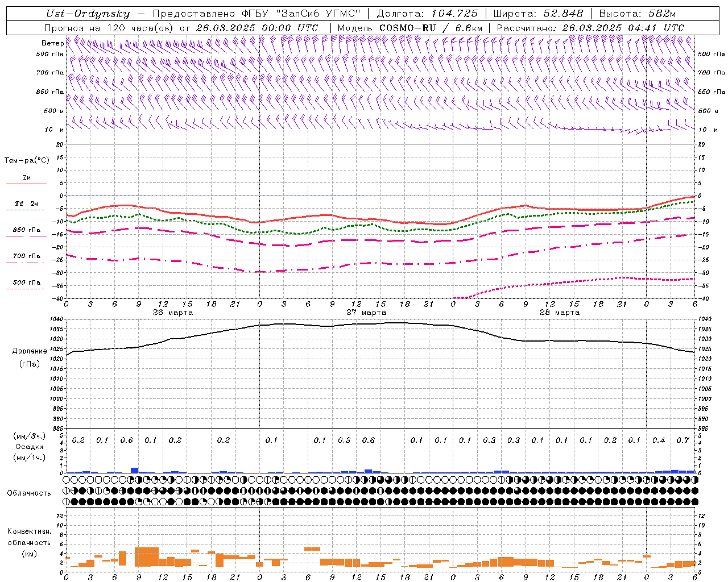This screenshot has height=582, width=728.
Task: Click the '0.4' precipitation value
Action: coord(659,440)
